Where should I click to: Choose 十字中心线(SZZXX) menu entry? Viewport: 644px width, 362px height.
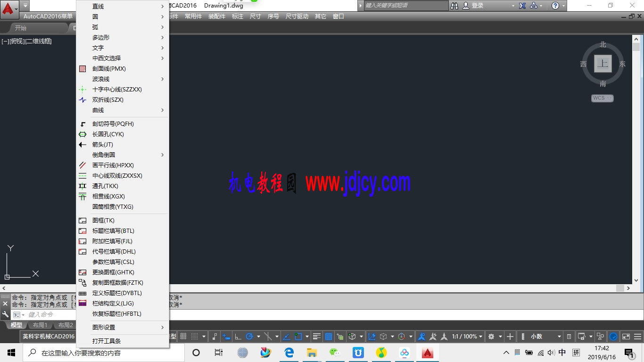click(x=123, y=89)
